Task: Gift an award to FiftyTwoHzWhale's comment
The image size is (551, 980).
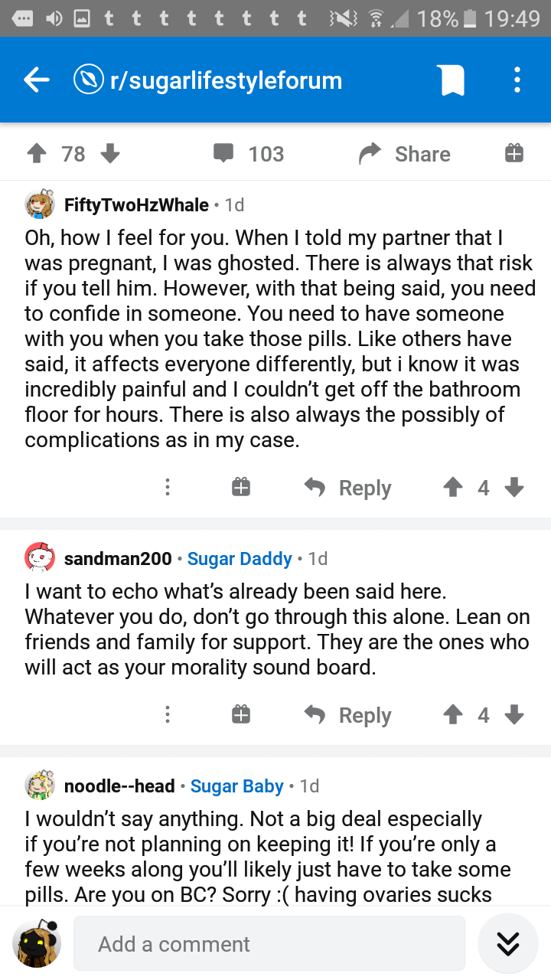Action: coord(241,488)
